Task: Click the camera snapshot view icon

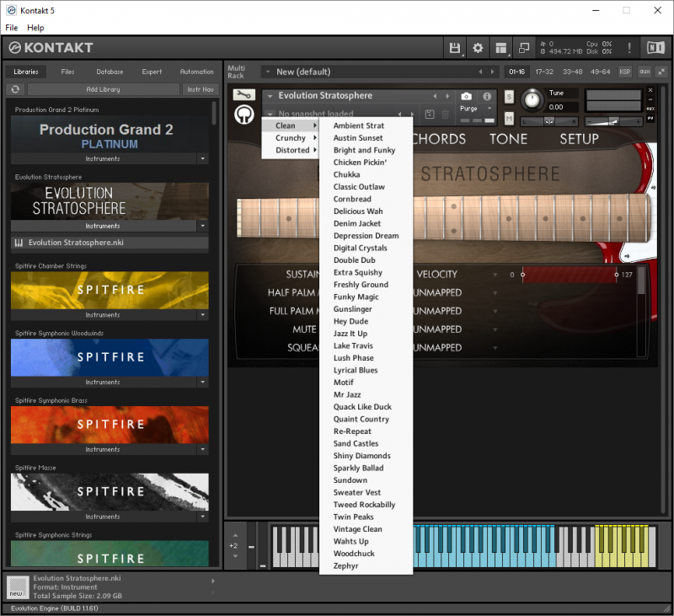Action: tap(466, 96)
